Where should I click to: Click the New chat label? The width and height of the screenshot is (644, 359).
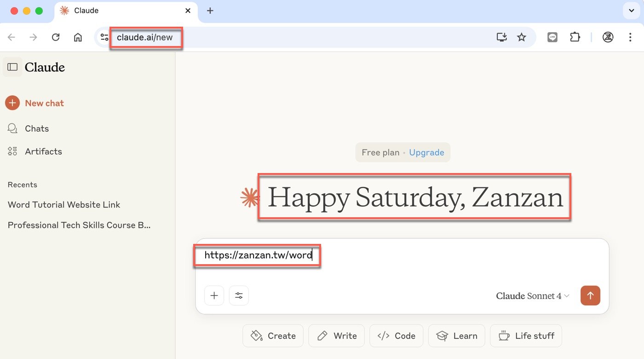point(45,103)
